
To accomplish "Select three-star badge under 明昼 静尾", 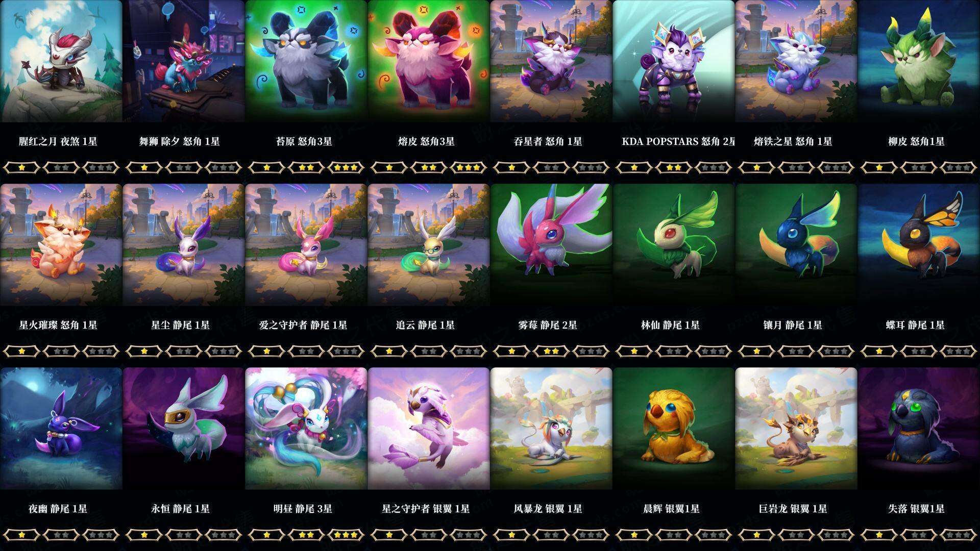I will pyautogui.click(x=346, y=534).
